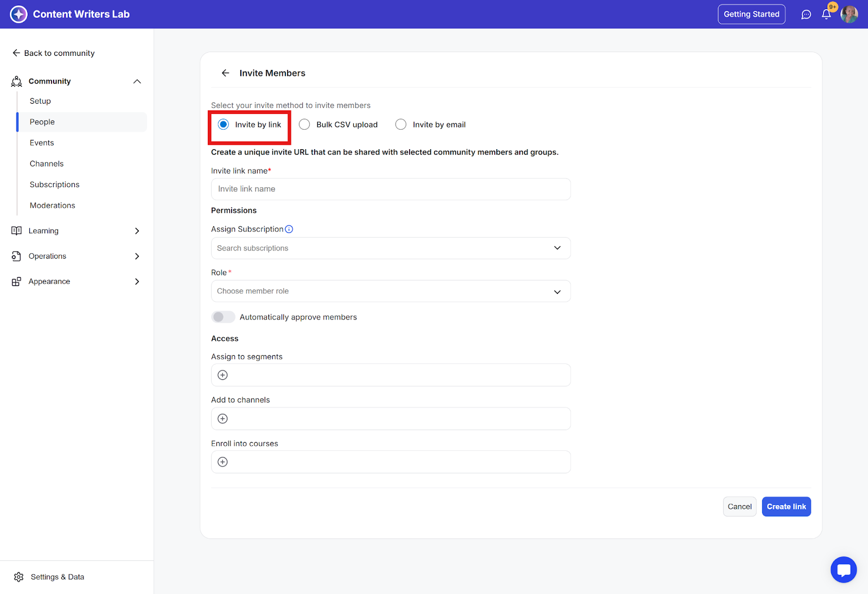Enable Automatically approve members toggle
The height and width of the screenshot is (594, 868).
[x=223, y=317]
